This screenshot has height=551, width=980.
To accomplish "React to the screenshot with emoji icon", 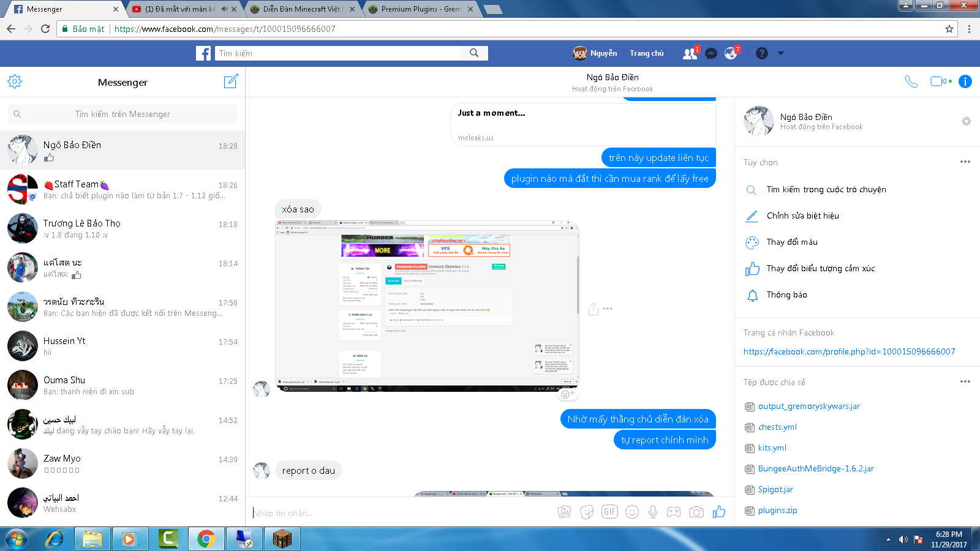I will [567, 394].
